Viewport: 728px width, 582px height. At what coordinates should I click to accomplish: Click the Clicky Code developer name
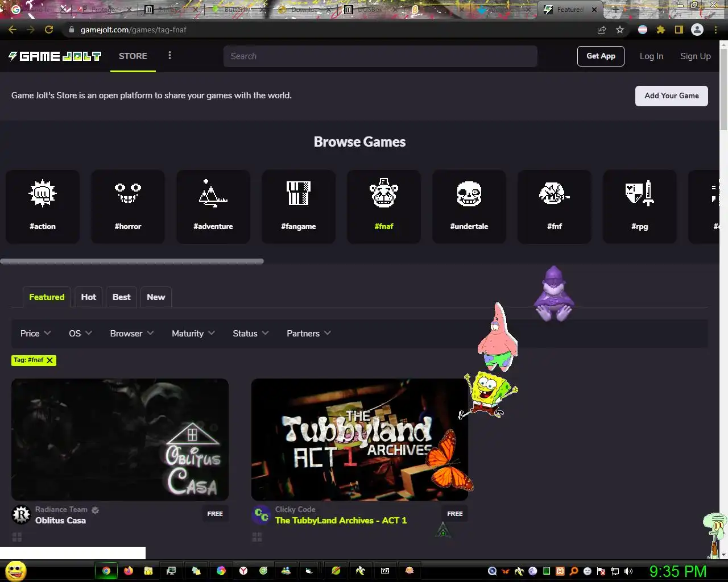(x=295, y=510)
